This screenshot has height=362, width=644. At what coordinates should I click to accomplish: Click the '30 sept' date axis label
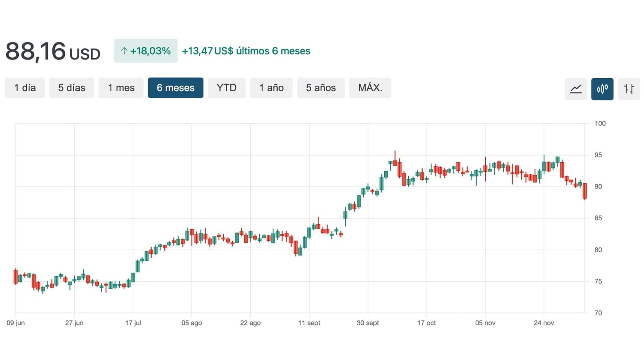pyautogui.click(x=368, y=323)
